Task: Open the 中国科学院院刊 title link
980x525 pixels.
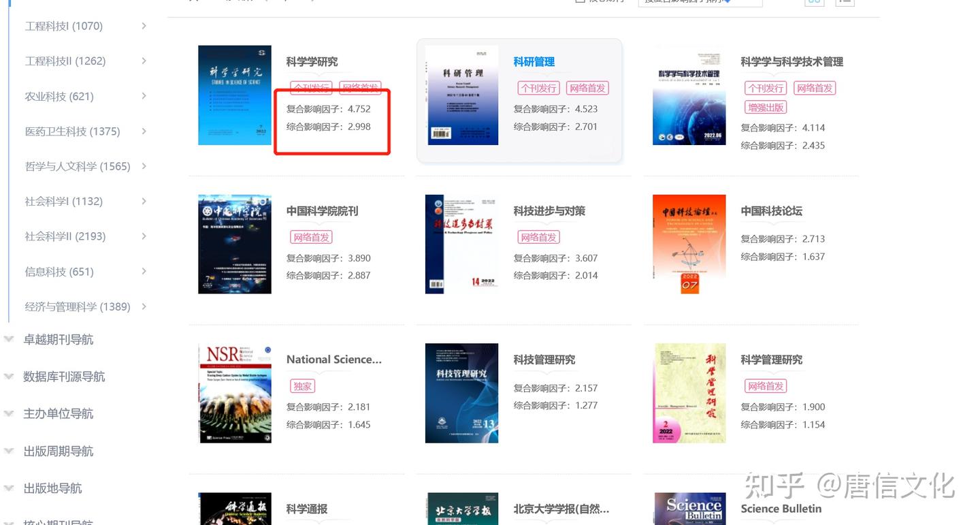Action: pyautogui.click(x=322, y=211)
